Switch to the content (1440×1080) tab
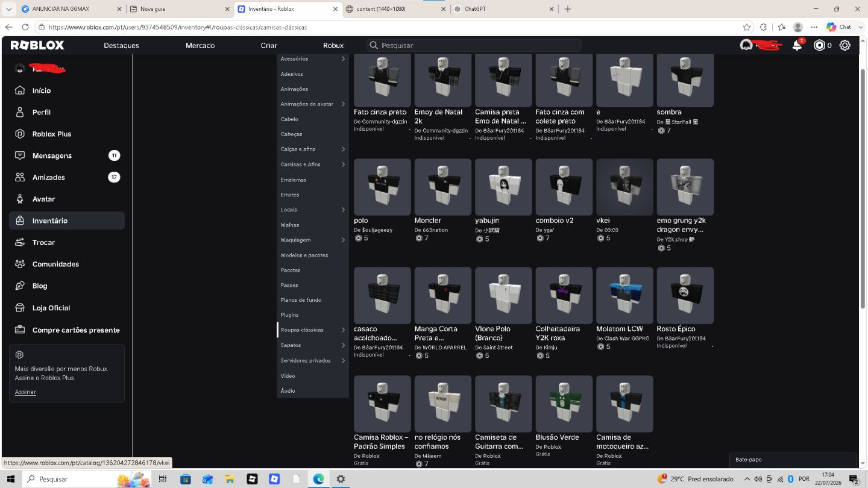 [x=395, y=9]
